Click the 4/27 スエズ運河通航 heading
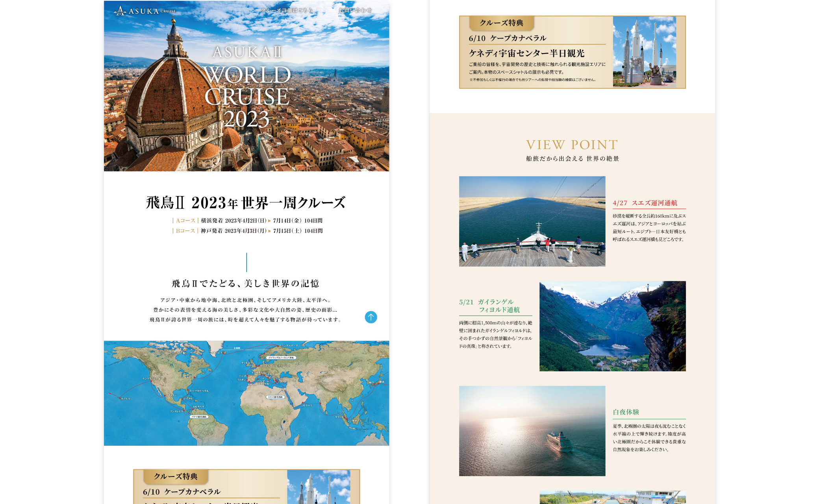The height and width of the screenshot is (504, 819). pos(645,203)
